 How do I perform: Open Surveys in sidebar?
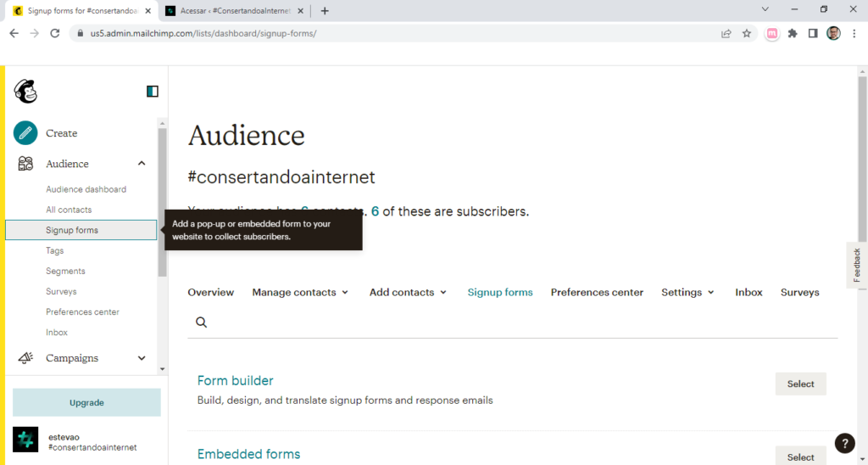pyautogui.click(x=61, y=292)
